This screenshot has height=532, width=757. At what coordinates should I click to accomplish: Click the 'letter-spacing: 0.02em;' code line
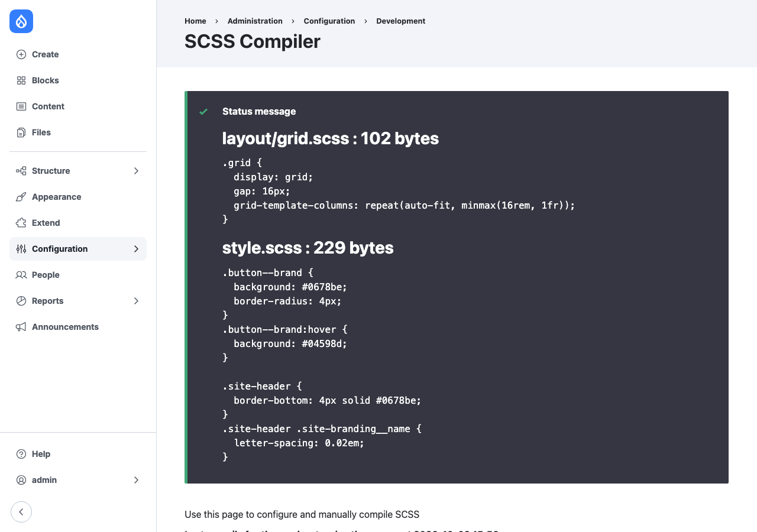tap(299, 443)
